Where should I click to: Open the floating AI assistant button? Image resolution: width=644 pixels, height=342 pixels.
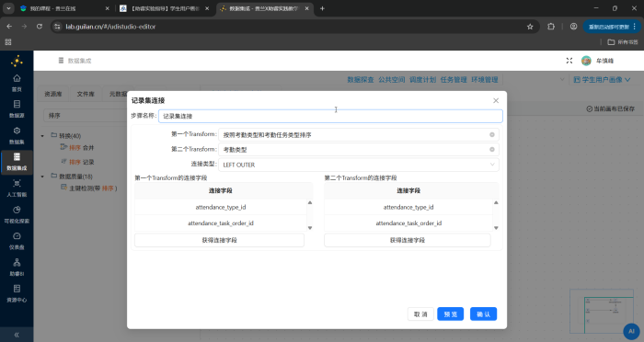pos(631,331)
